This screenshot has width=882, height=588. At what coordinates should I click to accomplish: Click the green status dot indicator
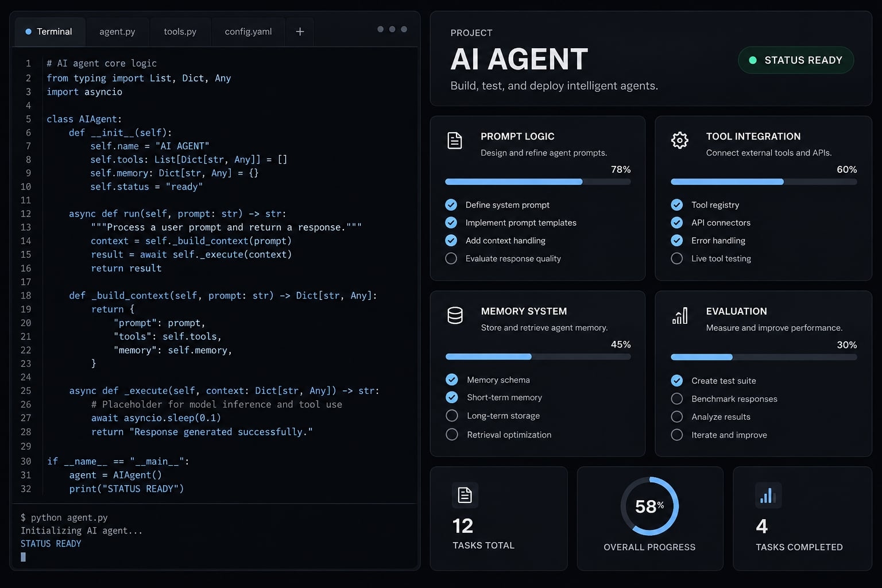coord(753,60)
